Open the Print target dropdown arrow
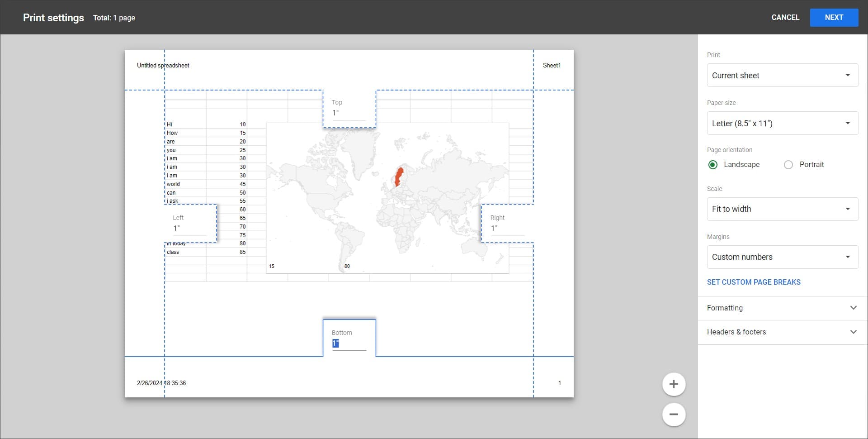 (847, 75)
